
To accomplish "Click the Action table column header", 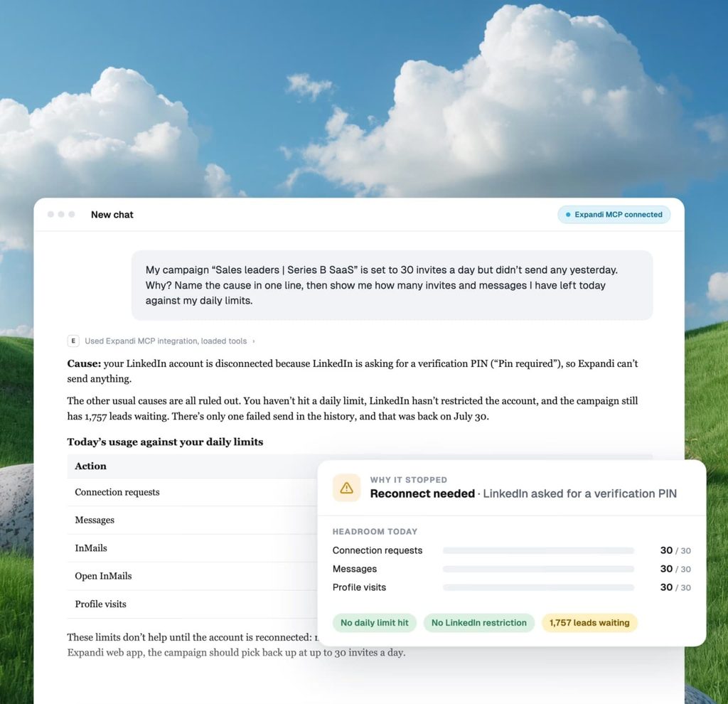I will pos(90,466).
